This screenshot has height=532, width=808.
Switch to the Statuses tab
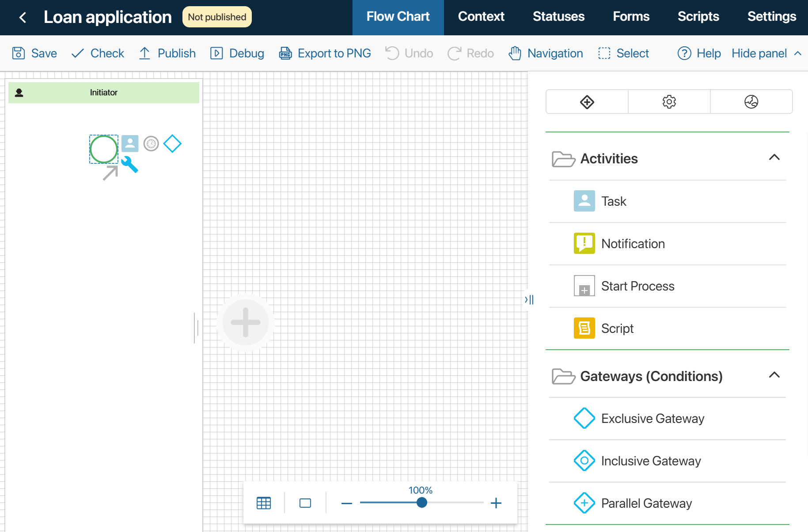tap(558, 16)
